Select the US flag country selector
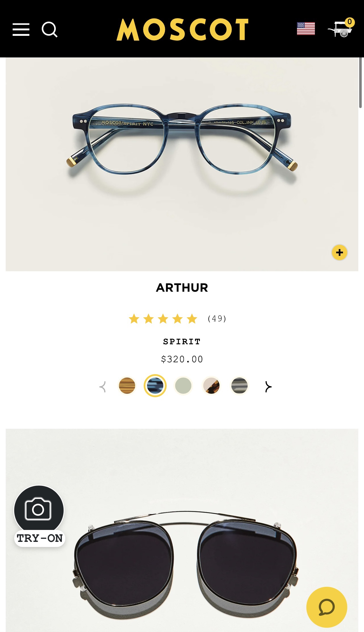The image size is (364, 632). click(306, 29)
